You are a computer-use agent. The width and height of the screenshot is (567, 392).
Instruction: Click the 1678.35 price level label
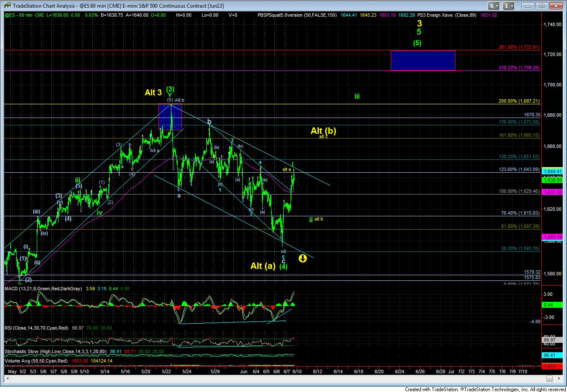tap(532, 115)
